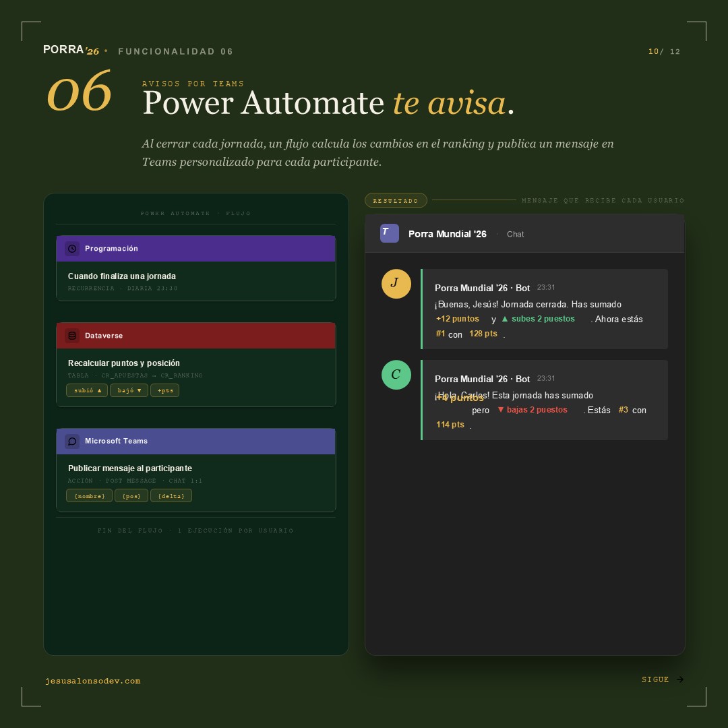
Task: Click the large '06' number
Action: tap(79, 91)
